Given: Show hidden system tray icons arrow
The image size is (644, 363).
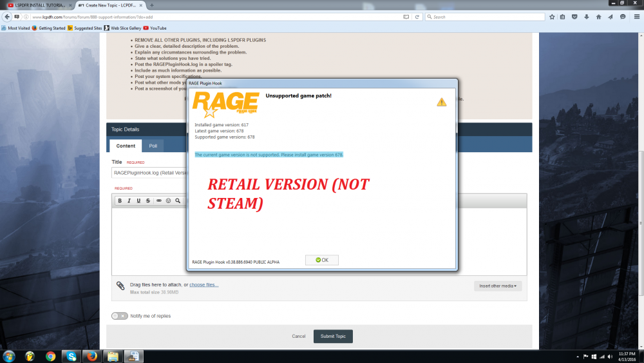Looking at the screenshot, I should click(578, 357).
